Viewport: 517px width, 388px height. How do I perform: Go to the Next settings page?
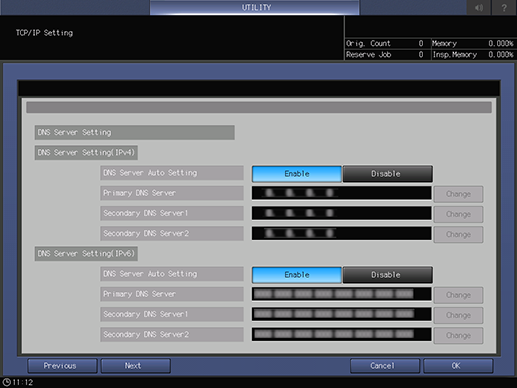coord(136,366)
